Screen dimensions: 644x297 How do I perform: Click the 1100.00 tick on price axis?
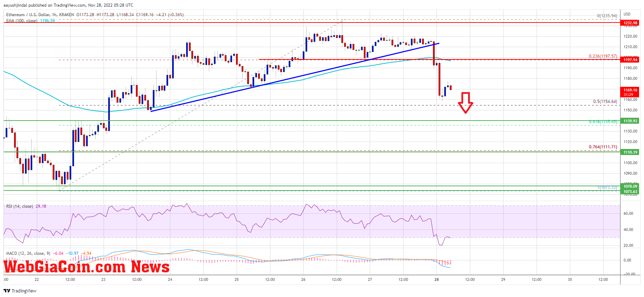(630, 163)
